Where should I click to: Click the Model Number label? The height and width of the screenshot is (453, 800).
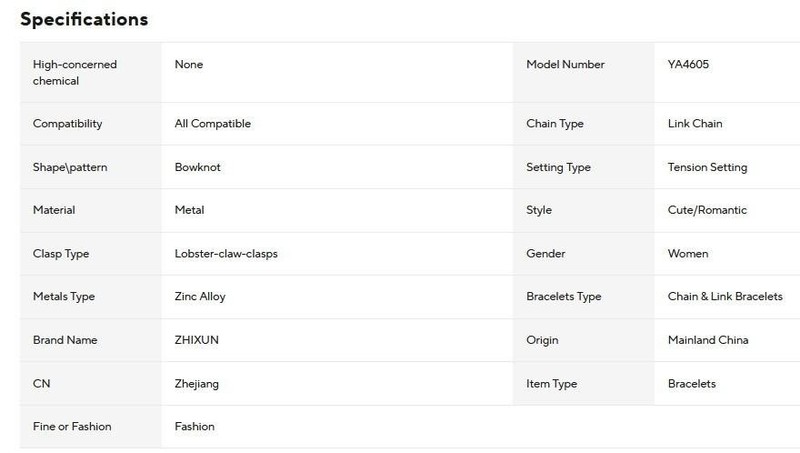[x=565, y=64]
